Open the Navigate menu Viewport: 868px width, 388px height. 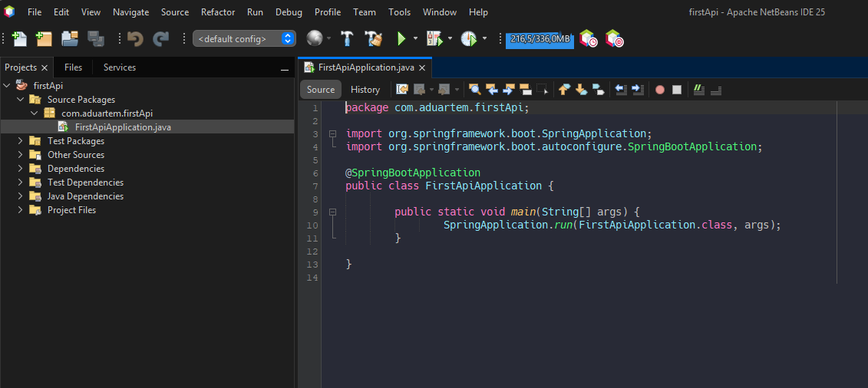click(130, 12)
